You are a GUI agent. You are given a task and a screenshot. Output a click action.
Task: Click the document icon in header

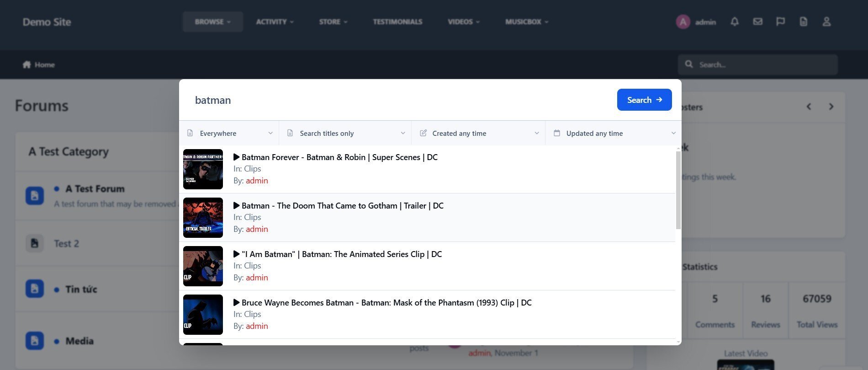(803, 21)
